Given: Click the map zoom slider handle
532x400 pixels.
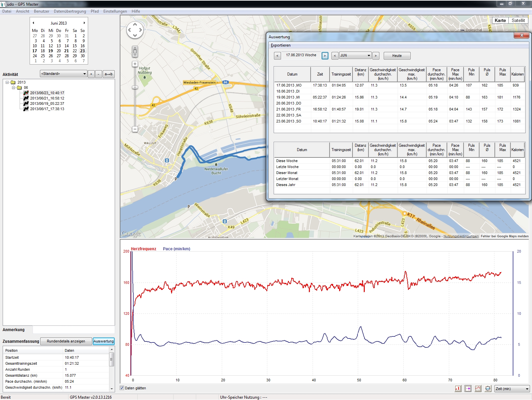Looking at the screenshot, I should 135,87.
